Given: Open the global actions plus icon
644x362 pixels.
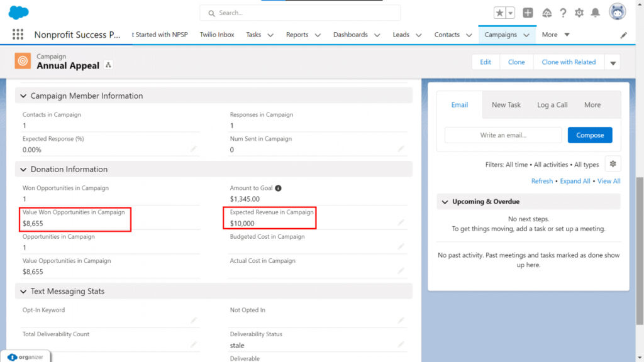Looking at the screenshot, I should 528,13.
